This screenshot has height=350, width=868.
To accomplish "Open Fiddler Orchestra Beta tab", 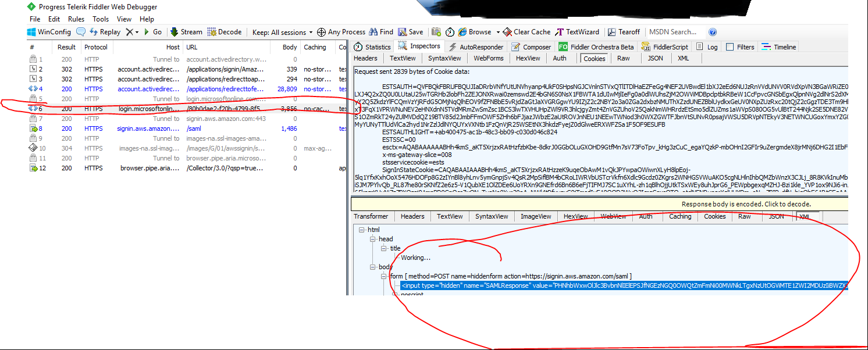I will coord(596,47).
